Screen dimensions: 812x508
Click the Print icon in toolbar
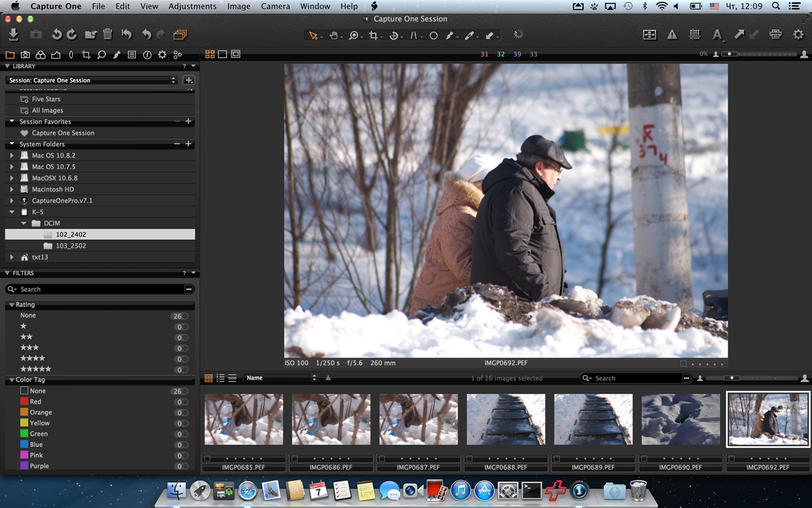coord(775,35)
